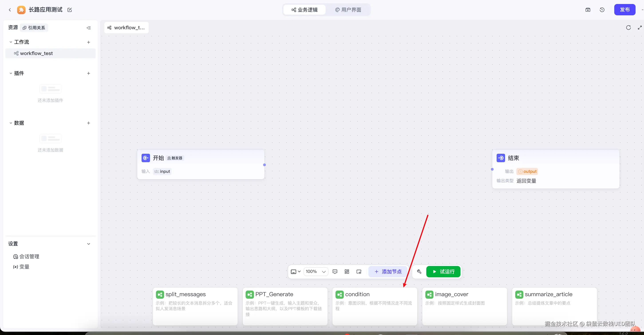644x335 pixels.
Task: Toggle the minimap icon in toolbar
Action: [x=359, y=272]
